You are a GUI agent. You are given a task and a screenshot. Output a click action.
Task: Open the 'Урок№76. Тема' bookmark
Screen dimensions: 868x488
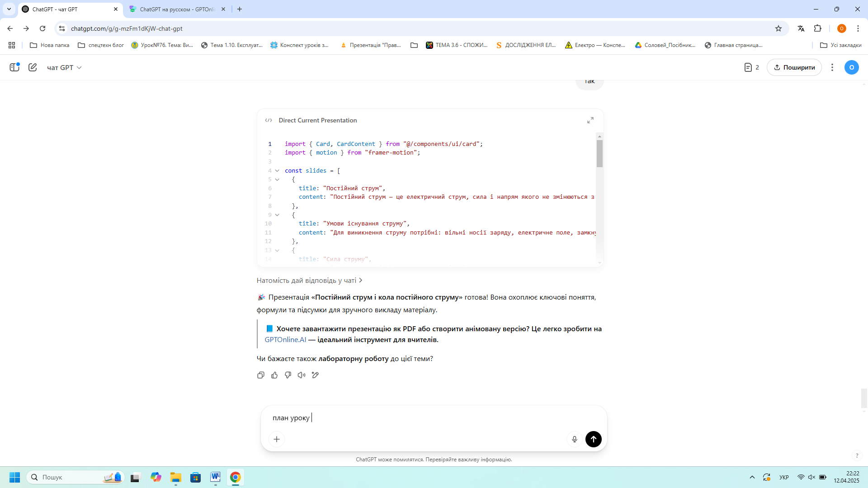(162, 45)
